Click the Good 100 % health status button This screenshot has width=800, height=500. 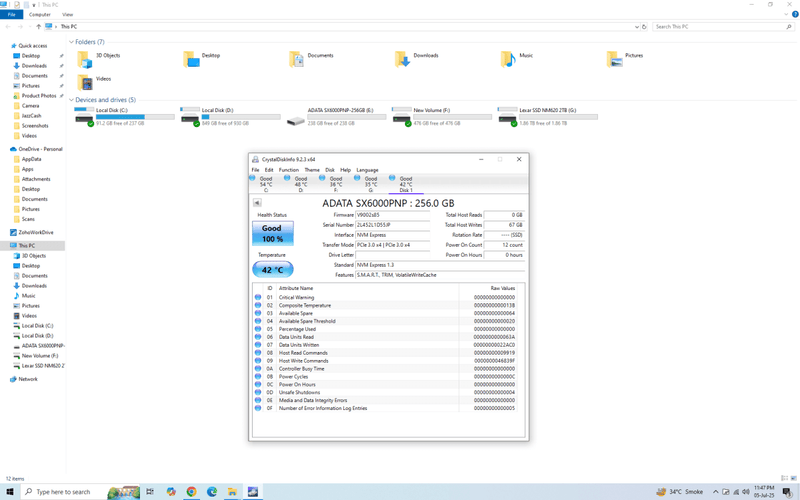[x=272, y=233]
